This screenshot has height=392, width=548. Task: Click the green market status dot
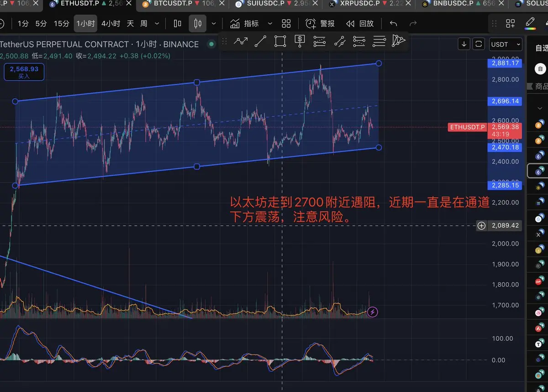tap(211, 44)
